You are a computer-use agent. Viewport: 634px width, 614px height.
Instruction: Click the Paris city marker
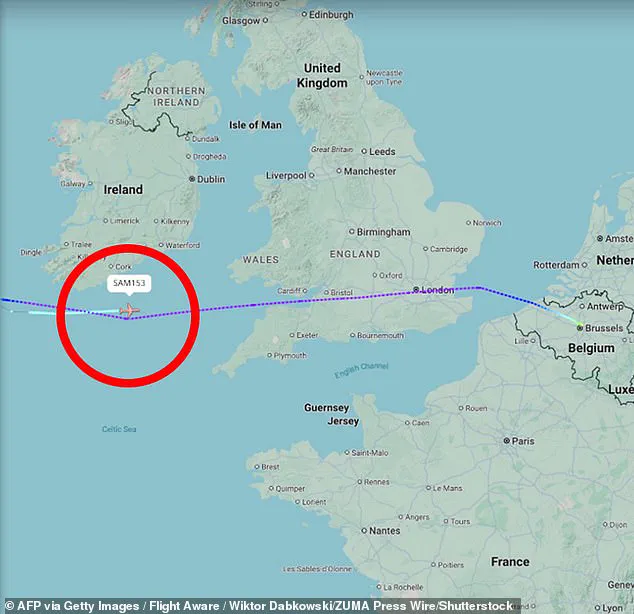pyautogui.click(x=506, y=441)
